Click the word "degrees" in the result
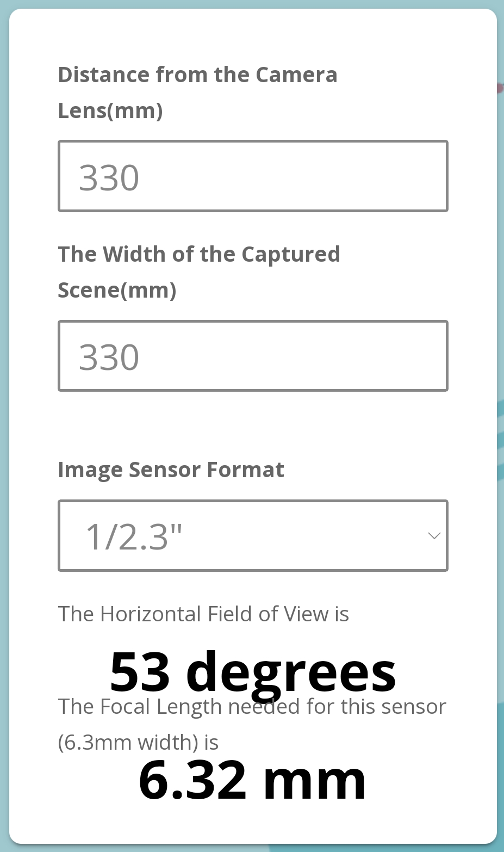This screenshot has width=504, height=852. click(291, 674)
